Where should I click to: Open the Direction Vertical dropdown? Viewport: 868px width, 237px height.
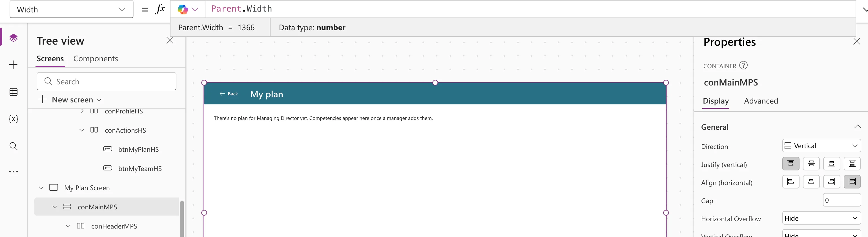(x=821, y=146)
